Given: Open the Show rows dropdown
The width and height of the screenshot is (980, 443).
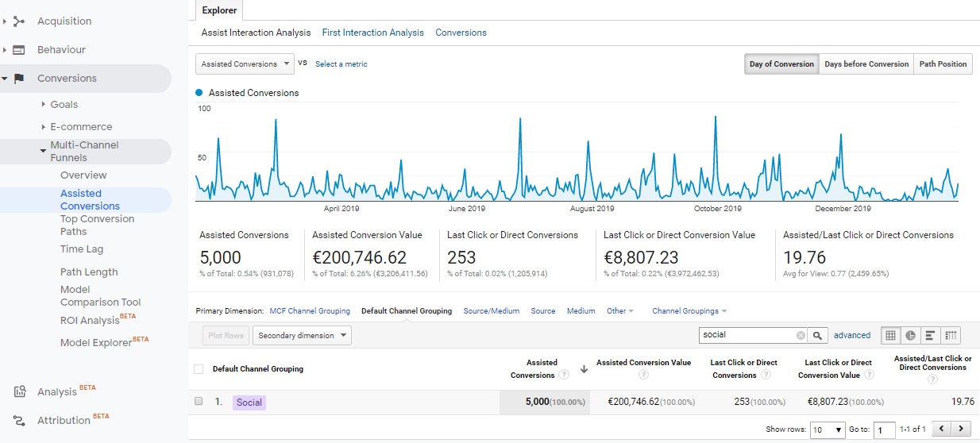Looking at the screenshot, I should click(x=827, y=430).
